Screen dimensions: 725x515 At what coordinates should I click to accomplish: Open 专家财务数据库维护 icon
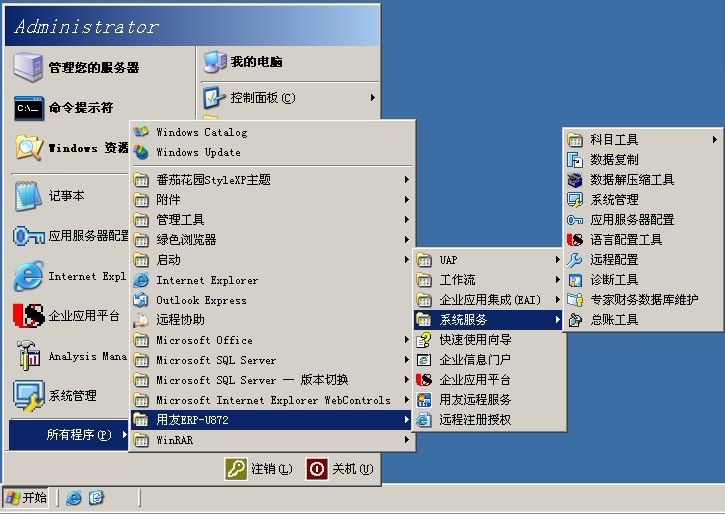[x=575, y=300]
